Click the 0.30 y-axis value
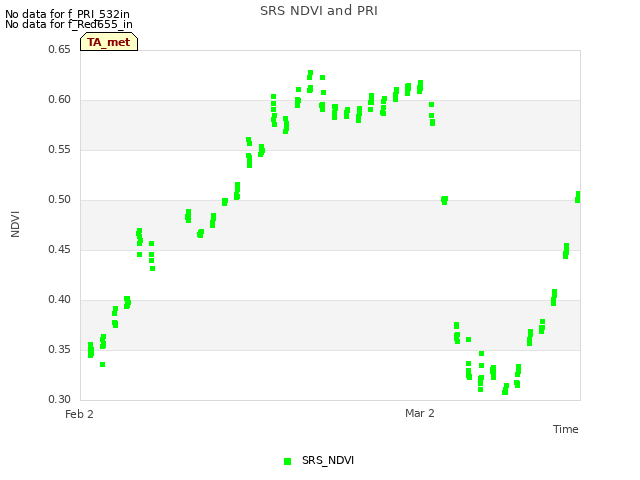Image resolution: width=640 pixels, height=480 pixels. 59,399
